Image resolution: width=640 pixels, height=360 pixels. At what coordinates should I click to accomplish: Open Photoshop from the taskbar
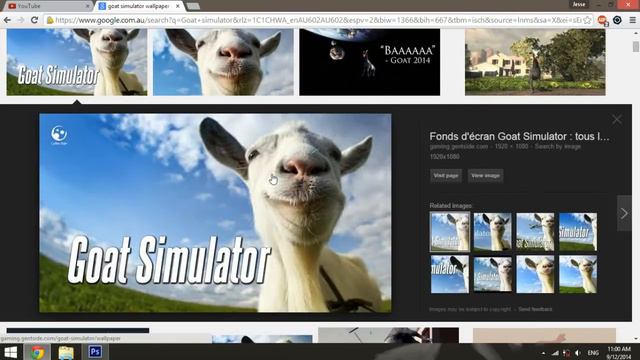[x=95, y=352]
